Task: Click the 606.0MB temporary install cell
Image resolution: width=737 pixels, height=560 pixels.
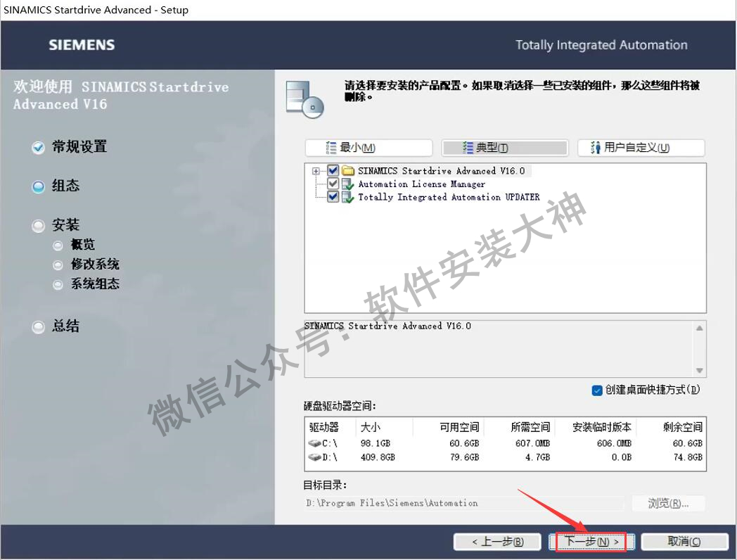Action: [614, 443]
